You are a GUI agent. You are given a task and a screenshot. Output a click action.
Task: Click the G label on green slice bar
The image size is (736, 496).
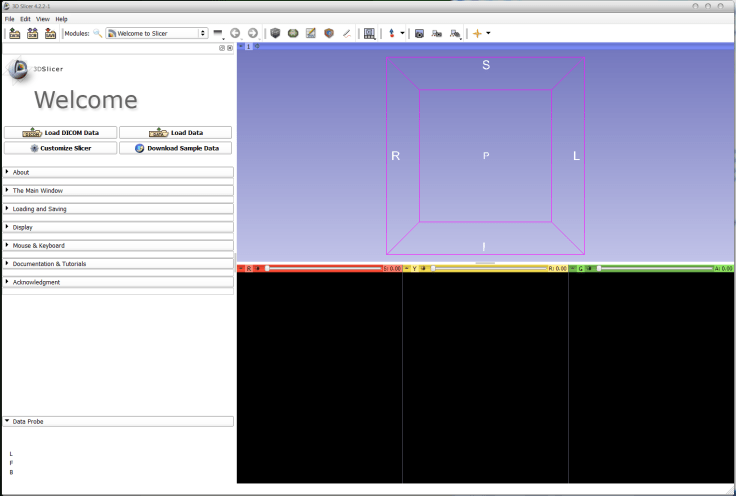(x=581, y=268)
